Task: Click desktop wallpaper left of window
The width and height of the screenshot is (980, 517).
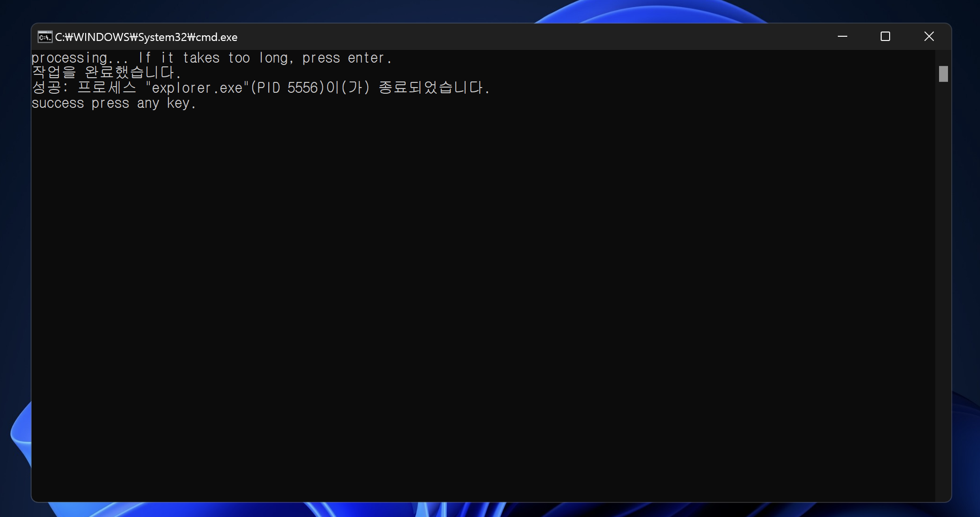Action: (14, 235)
